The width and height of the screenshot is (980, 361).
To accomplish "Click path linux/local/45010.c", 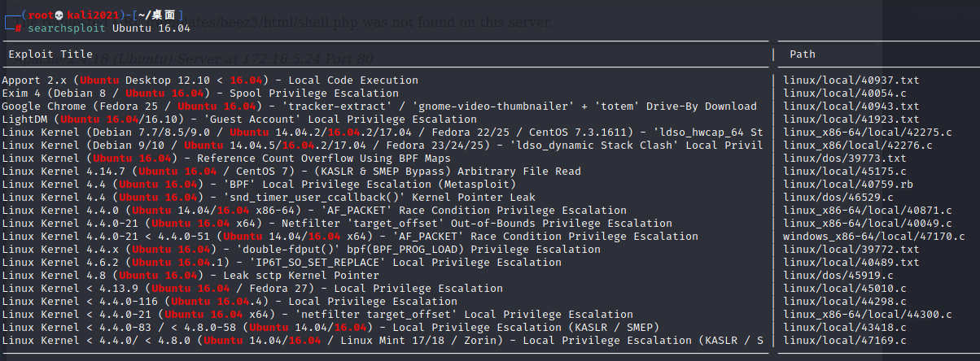I will click(x=845, y=289).
